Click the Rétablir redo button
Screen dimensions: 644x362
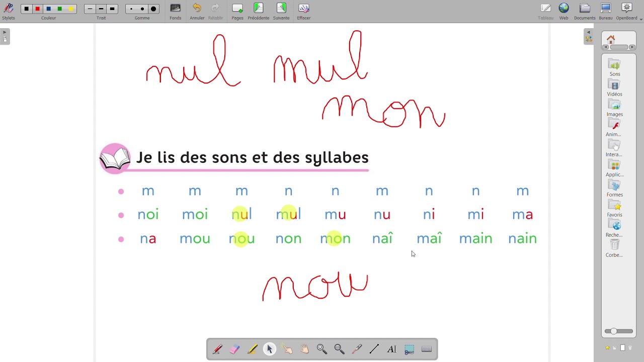(215, 11)
